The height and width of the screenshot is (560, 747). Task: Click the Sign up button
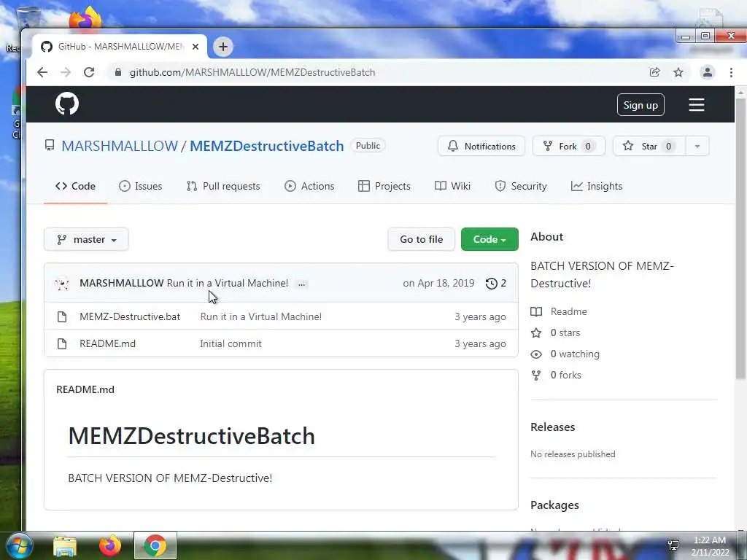(x=640, y=105)
